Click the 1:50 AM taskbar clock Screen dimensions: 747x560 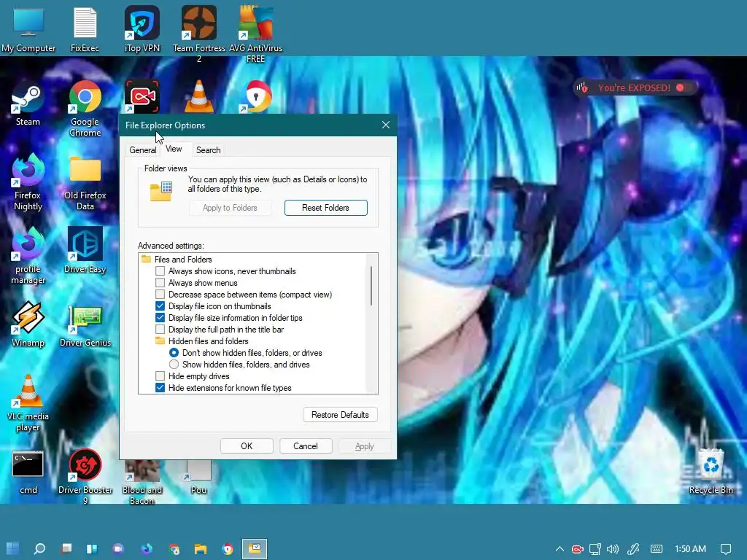click(x=690, y=549)
